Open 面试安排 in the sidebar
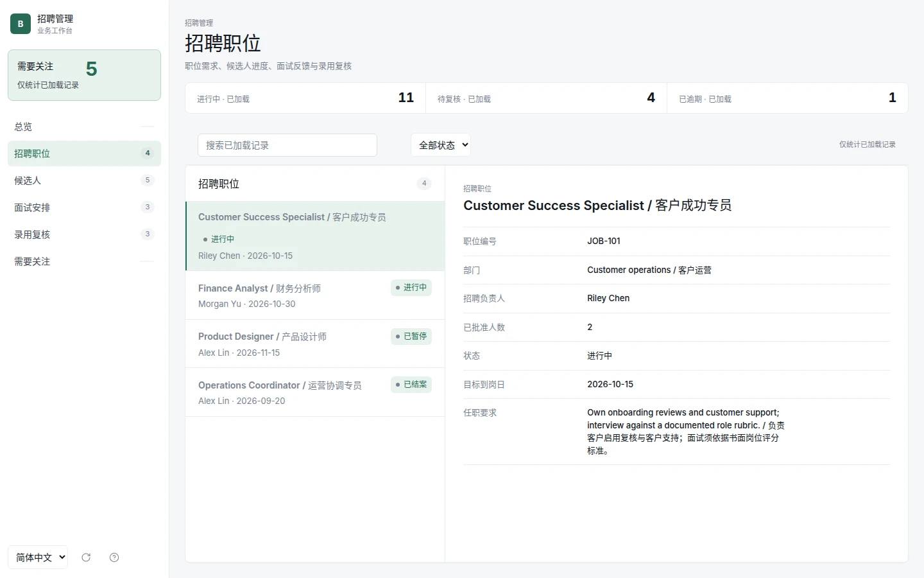The width and height of the screenshot is (924, 578). pos(84,207)
